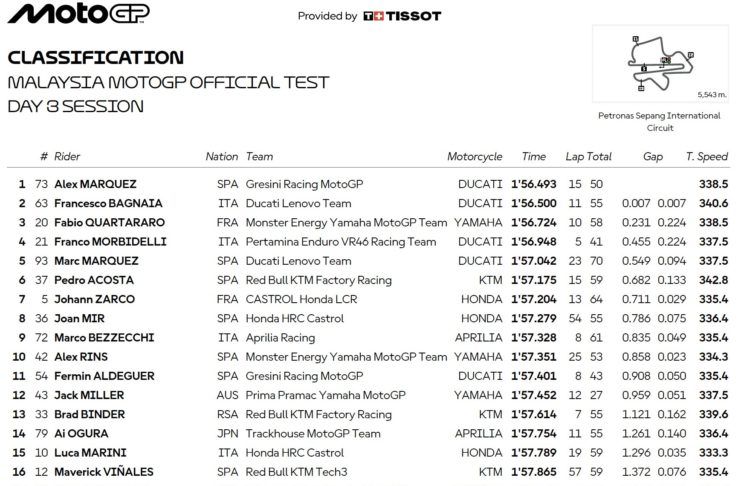
Task: Click the Team column header
Action: [259, 157]
